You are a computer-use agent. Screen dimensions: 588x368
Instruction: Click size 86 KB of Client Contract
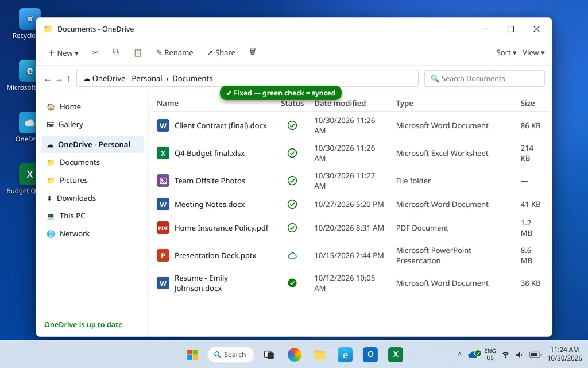click(530, 126)
